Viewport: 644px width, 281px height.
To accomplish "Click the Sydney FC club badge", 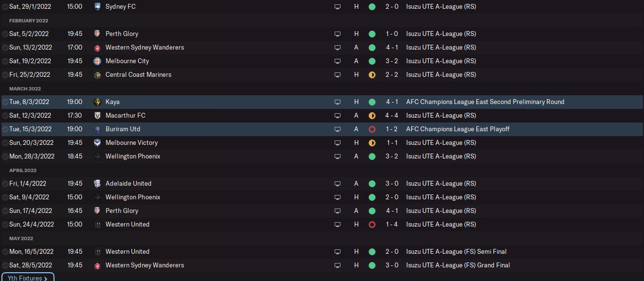I will click(x=97, y=7).
